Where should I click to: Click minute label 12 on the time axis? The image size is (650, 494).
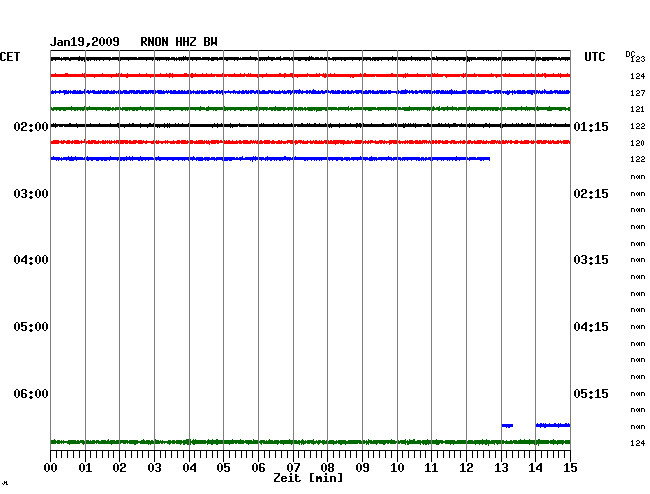coord(466,468)
